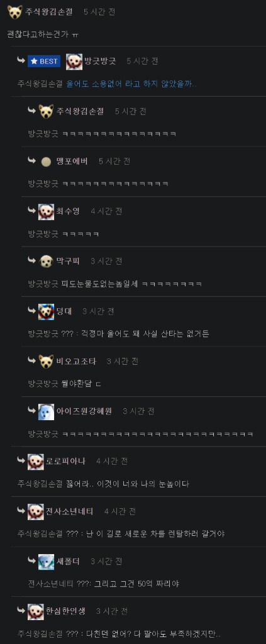266x644 pixels.
Task: Click 한심한인생's avatar icon
Action: pyautogui.click(x=36, y=611)
